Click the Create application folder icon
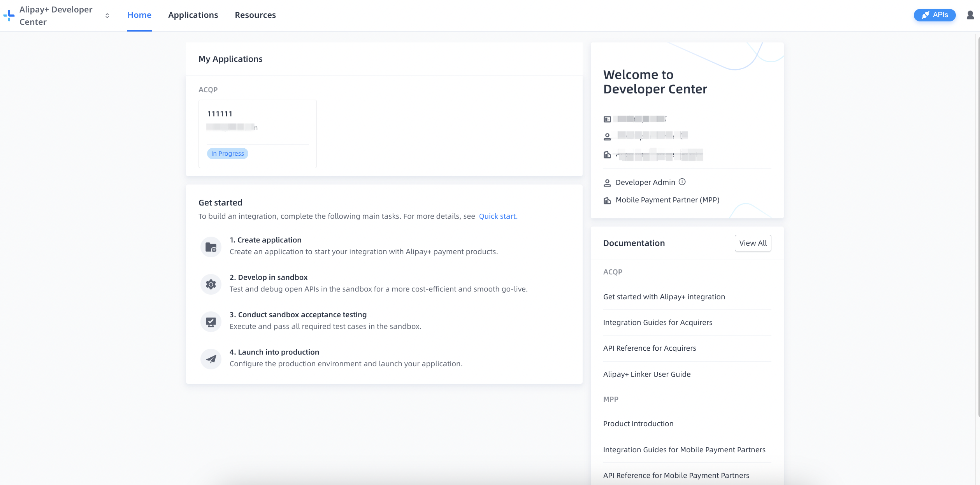The height and width of the screenshot is (485, 980). tap(211, 246)
